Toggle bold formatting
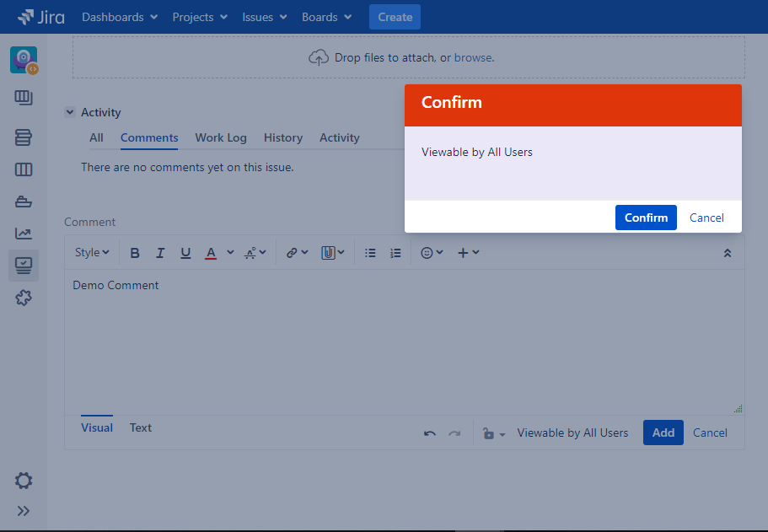768x532 pixels. click(135, 253)
